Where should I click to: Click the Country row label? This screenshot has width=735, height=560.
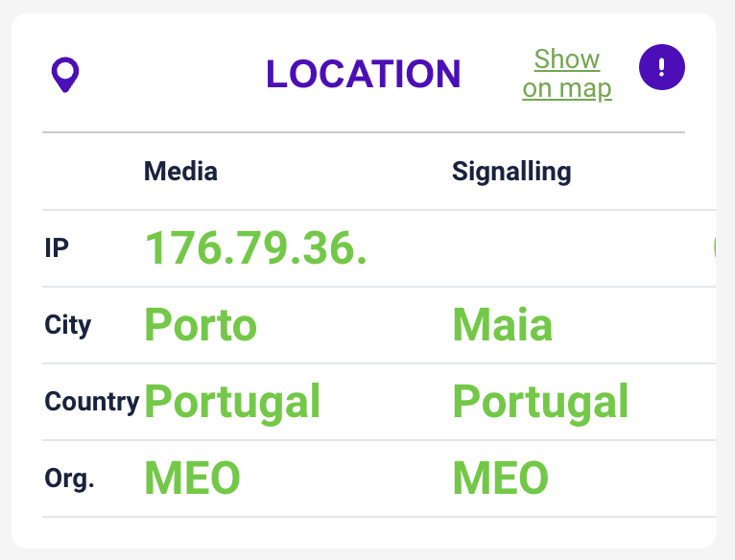click(92, 402)
